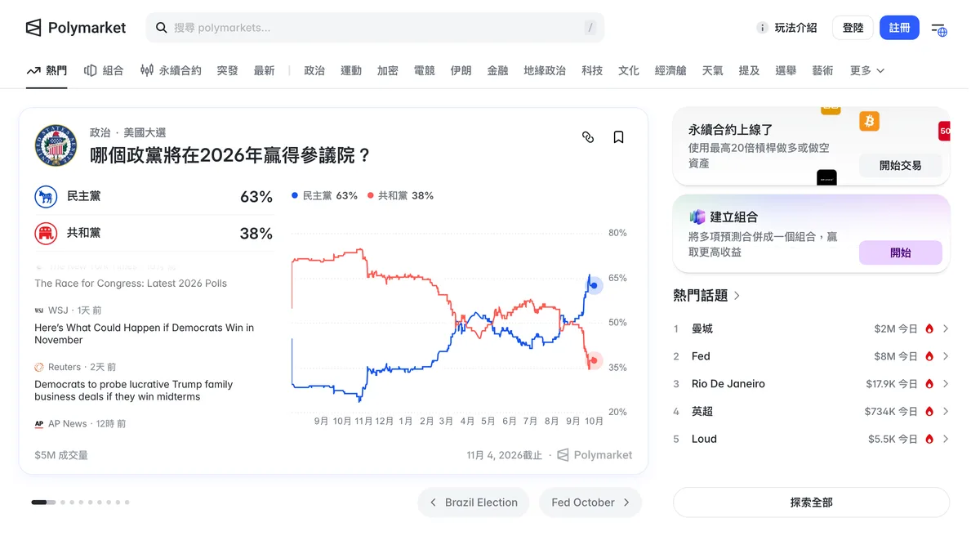The image size is (980, 536).
Task: Click fire icon in 曼城 row
Action: pyautogui.click(x=929, y=329)
